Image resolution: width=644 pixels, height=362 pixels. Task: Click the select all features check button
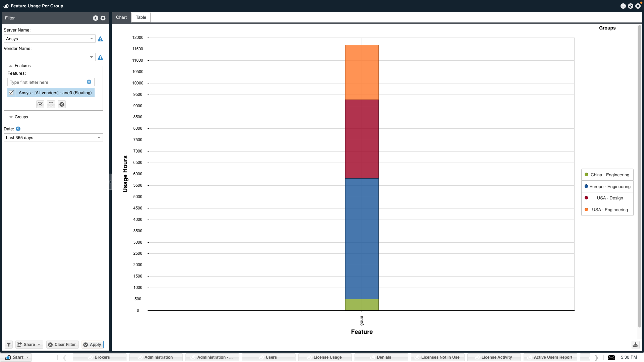point(40,104)
